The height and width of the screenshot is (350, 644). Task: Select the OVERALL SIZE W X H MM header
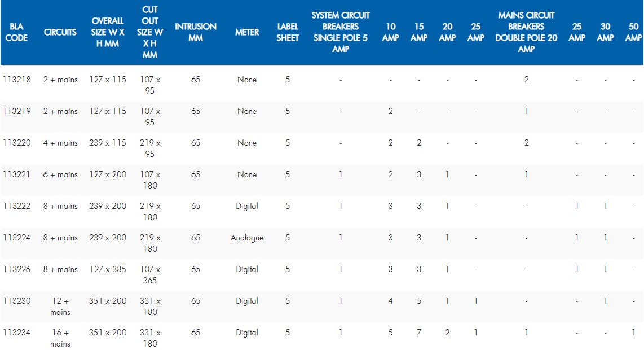point(108,32)
